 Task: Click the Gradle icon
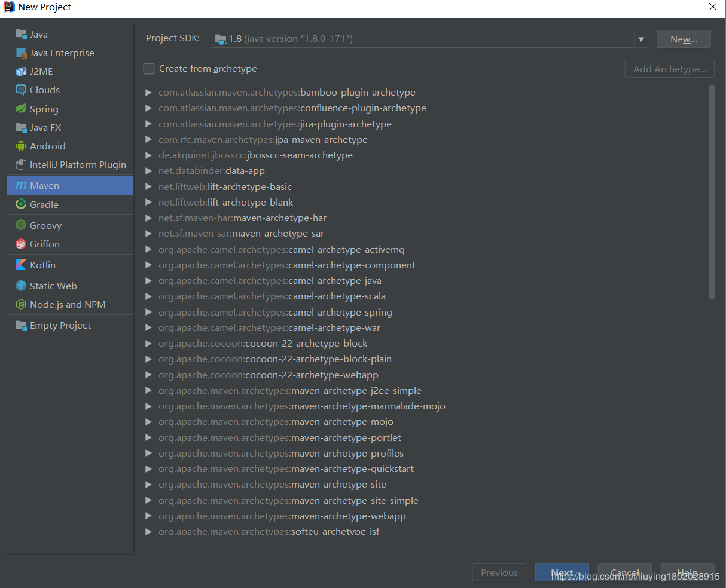click(x=21, y=204)
